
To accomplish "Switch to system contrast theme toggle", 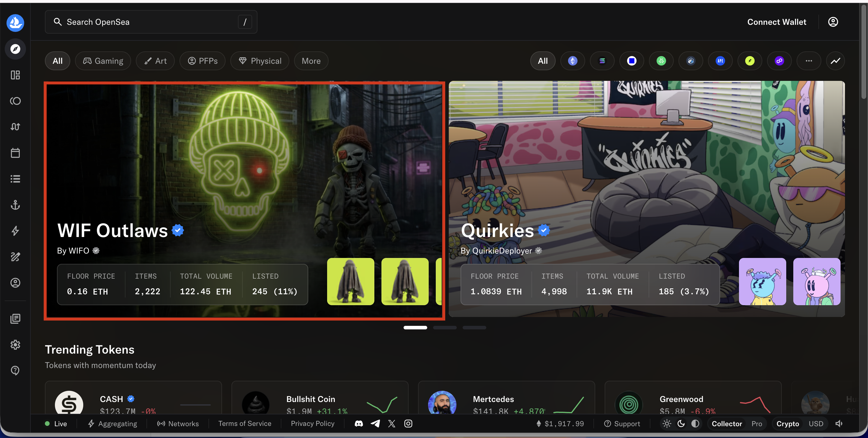I will pyautogui.click(x=695, y=424).
